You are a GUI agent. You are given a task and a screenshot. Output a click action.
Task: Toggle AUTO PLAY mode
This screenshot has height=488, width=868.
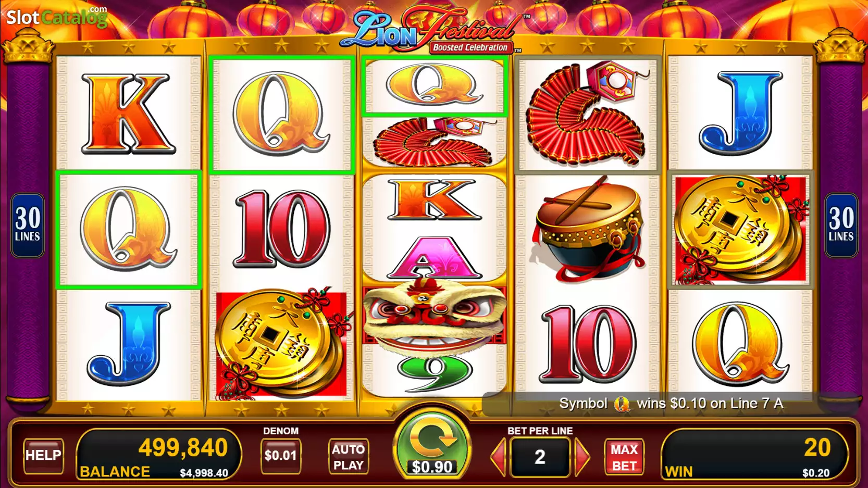(349, 457)
